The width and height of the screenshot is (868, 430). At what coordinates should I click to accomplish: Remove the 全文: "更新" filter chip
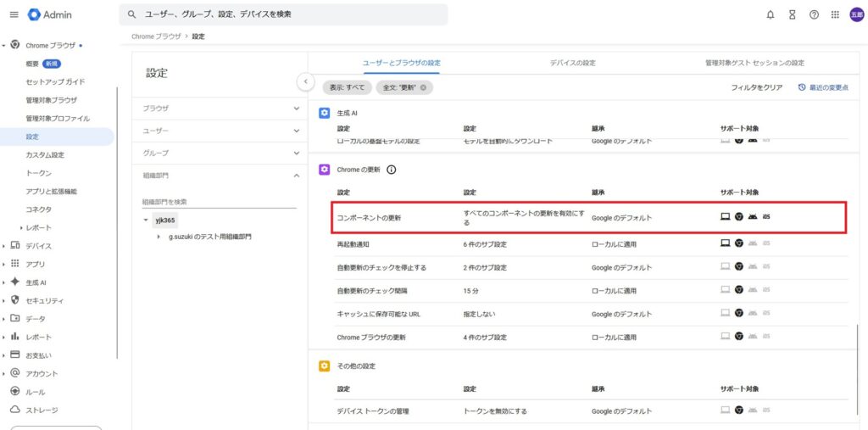coord(423,87)
